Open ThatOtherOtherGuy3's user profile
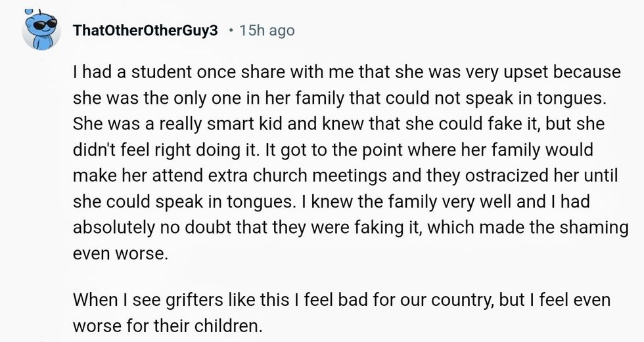The height and width of the screenshot is (342, 644). point(146,30)
